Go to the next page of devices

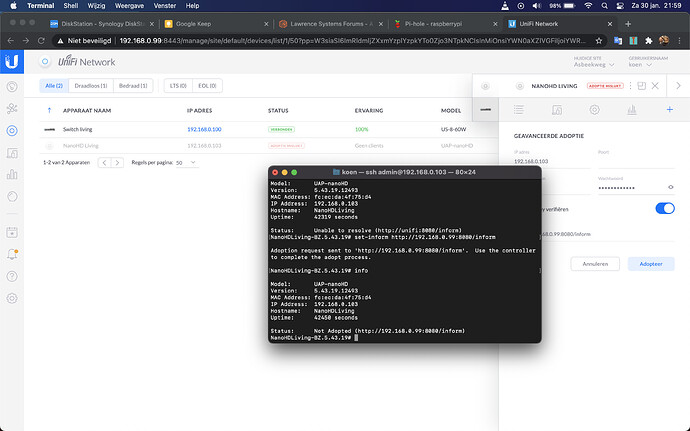[117, 162]
